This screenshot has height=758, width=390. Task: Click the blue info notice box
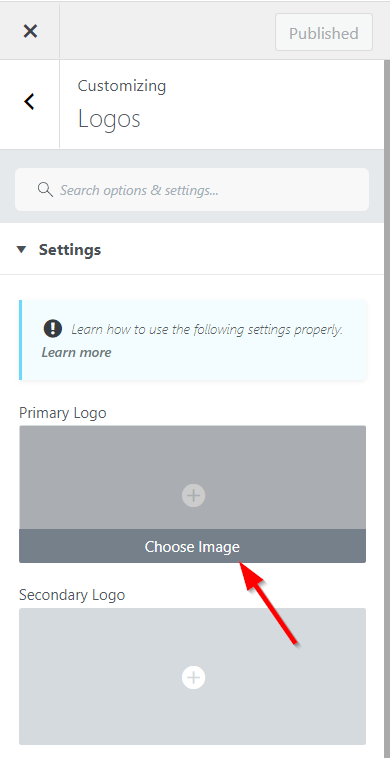click(193, 340)
